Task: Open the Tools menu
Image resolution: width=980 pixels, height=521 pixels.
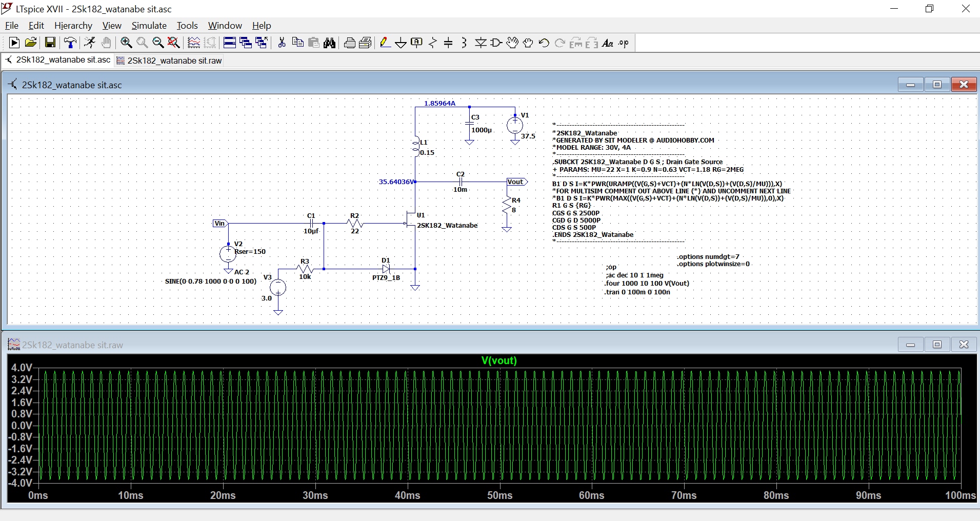Action: tap(187, 26)
